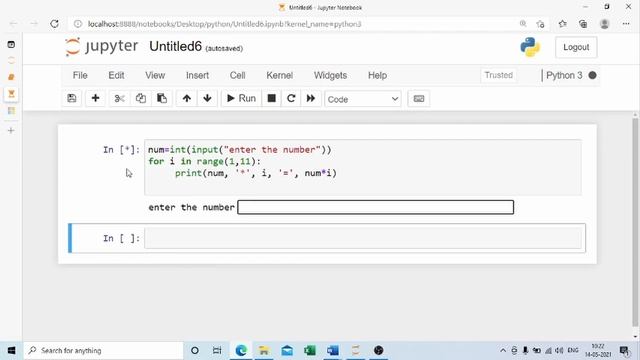The height and width of the screenshot is (360, 640).
Task: Click the Logout button
Action: pos(576,47)
